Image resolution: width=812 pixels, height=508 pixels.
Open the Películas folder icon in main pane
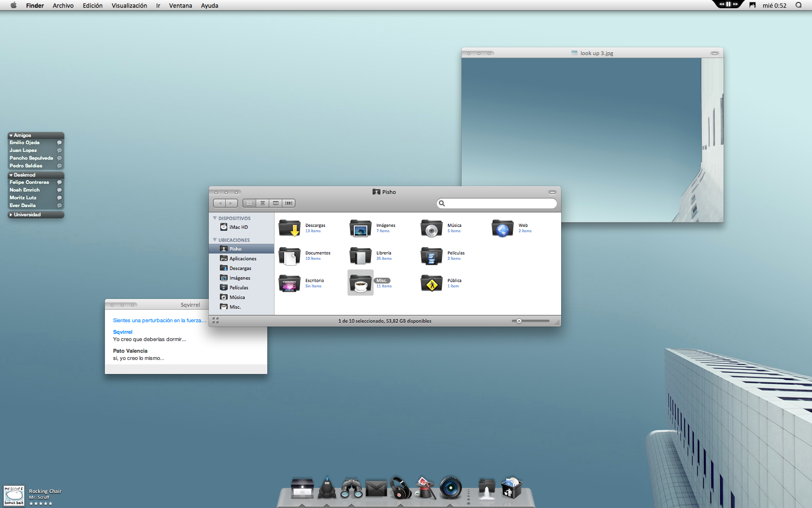432,255
